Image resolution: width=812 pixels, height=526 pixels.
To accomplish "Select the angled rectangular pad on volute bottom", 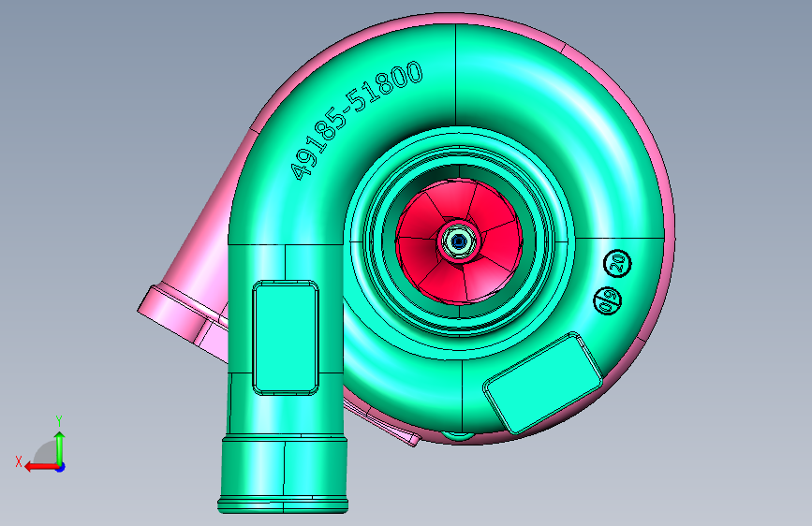I will (x=542, y=383).
